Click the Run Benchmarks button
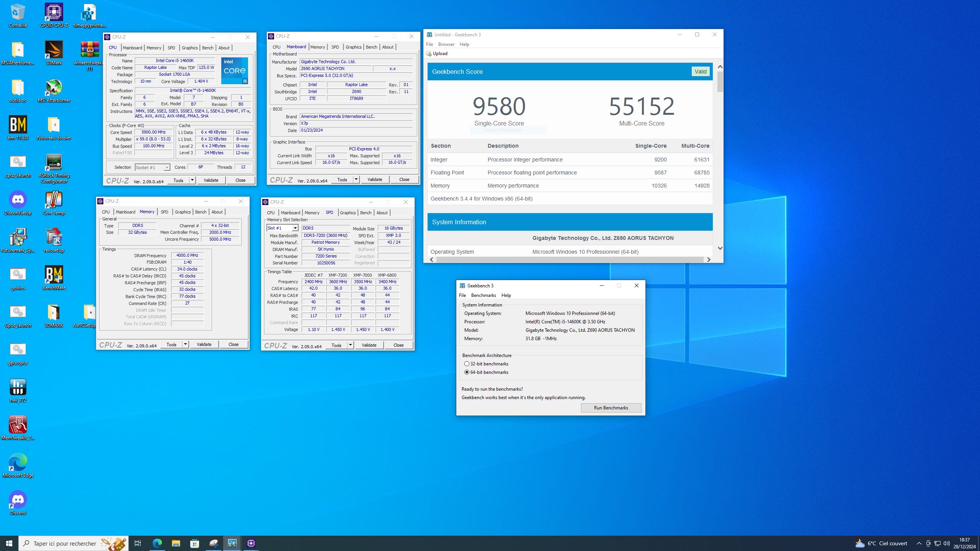The width and height of the screenshot is (980, 551). 611,408
